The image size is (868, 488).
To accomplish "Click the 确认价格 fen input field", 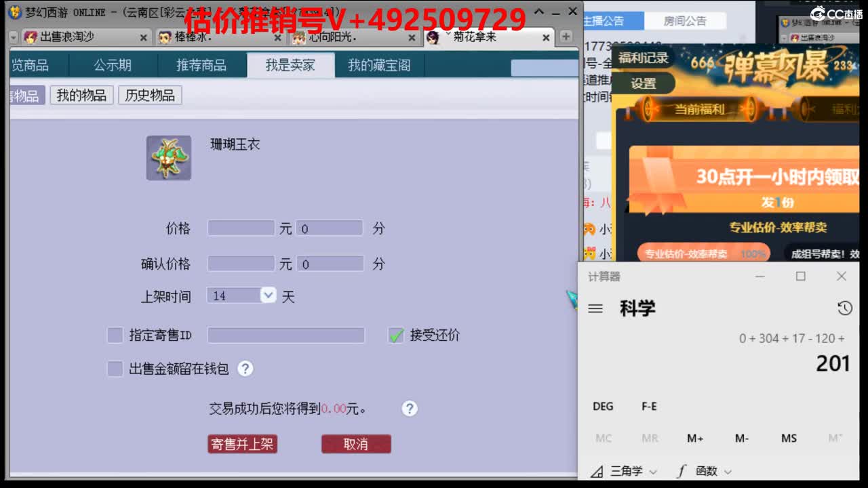I will (330, 264).
